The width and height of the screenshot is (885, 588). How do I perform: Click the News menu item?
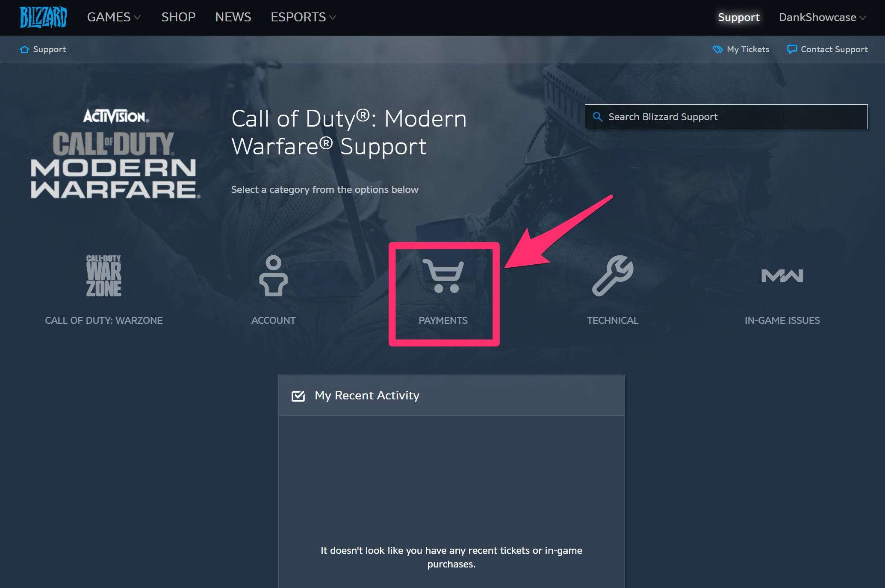[233, 16]
